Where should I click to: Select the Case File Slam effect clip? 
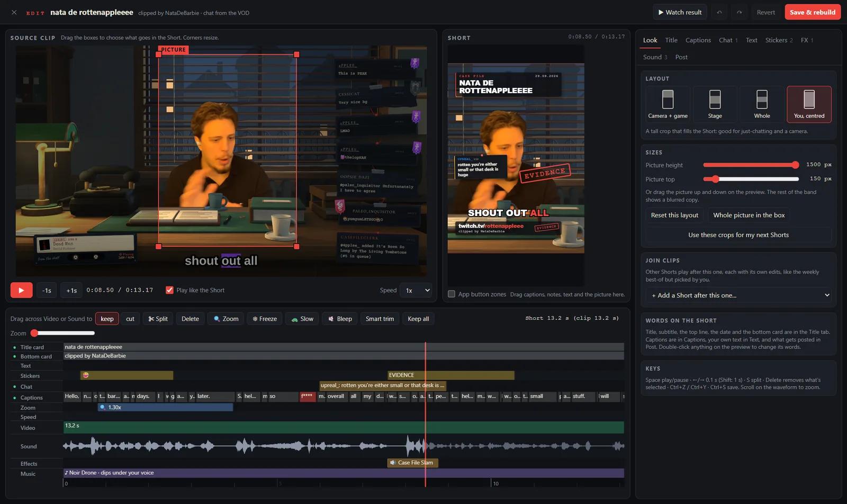point(413,463)
